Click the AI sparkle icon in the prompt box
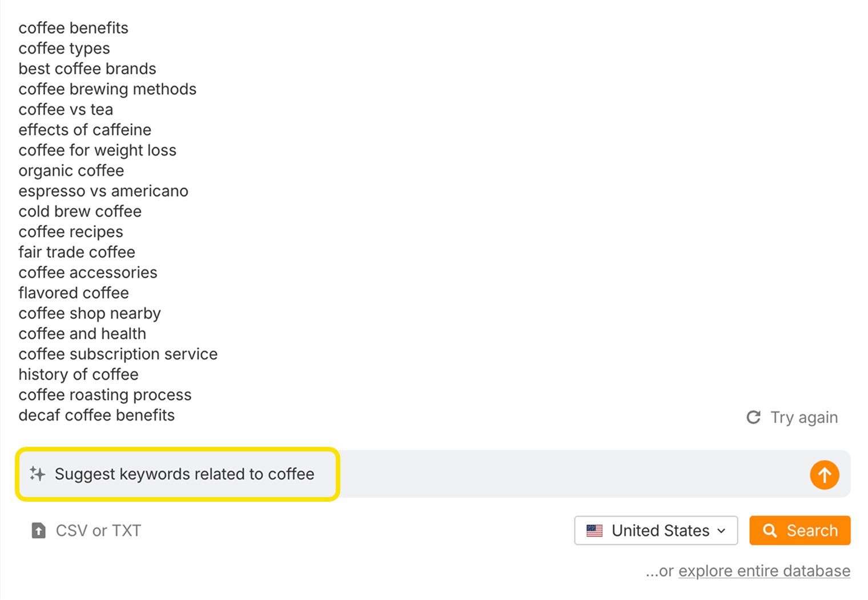Viewport: 868px width, 600px height. click(x=37, y=474)
